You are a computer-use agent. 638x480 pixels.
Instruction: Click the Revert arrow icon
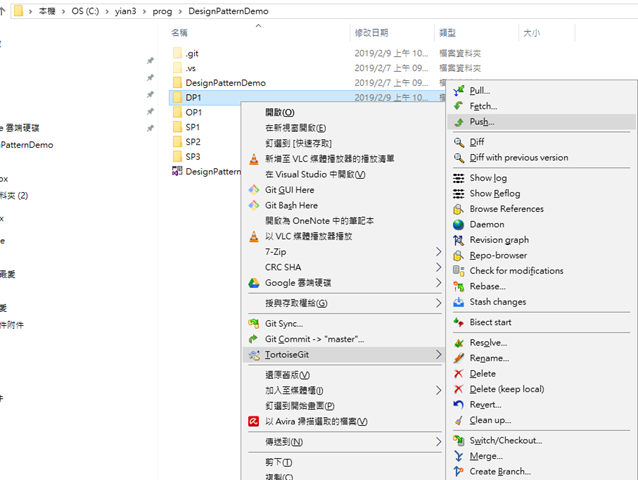459,405
